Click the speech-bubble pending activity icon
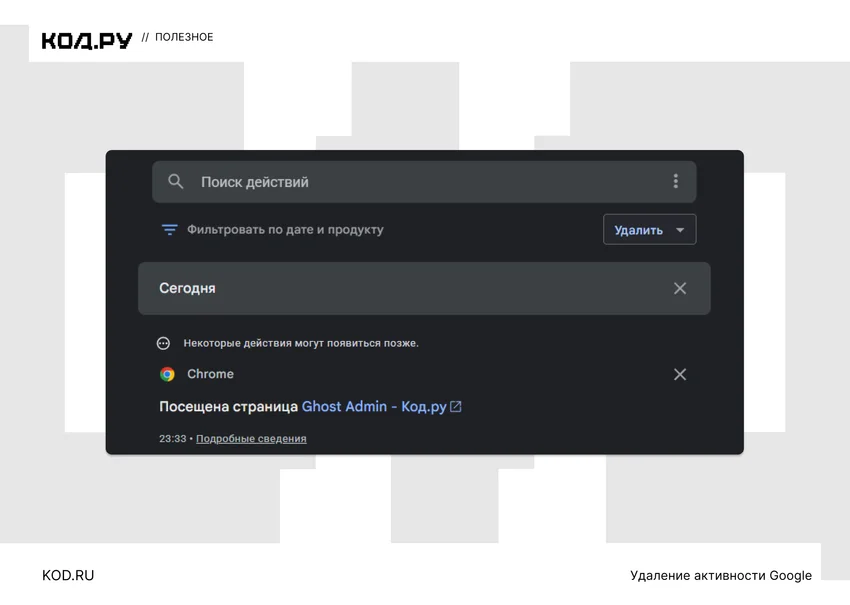The image size is (850, 605). pyautogui.click(x=163, y=343)
